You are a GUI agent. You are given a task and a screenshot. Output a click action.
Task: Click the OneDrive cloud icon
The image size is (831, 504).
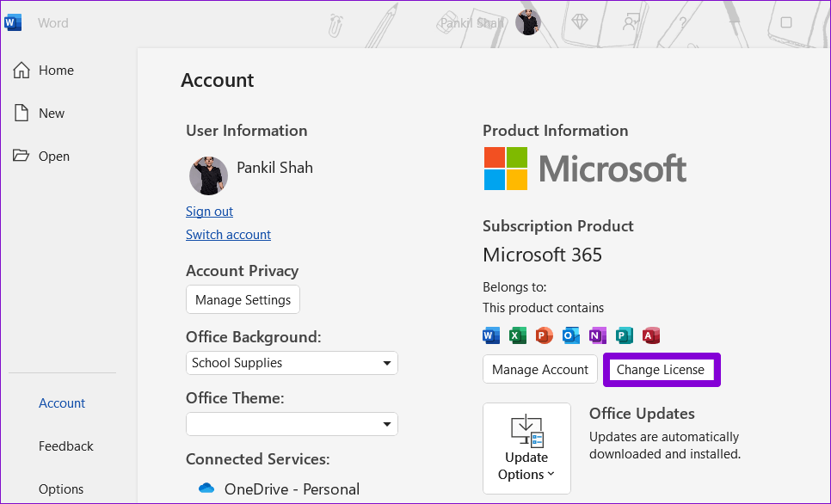click(206, 489)
